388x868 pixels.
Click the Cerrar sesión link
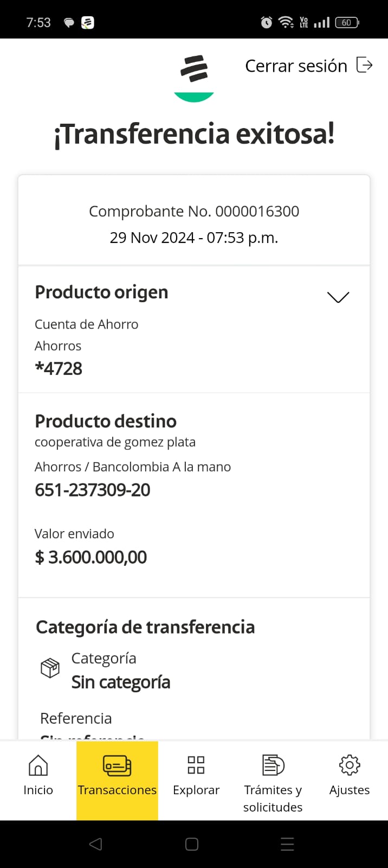pyautogui.click(x=296, y=66)
